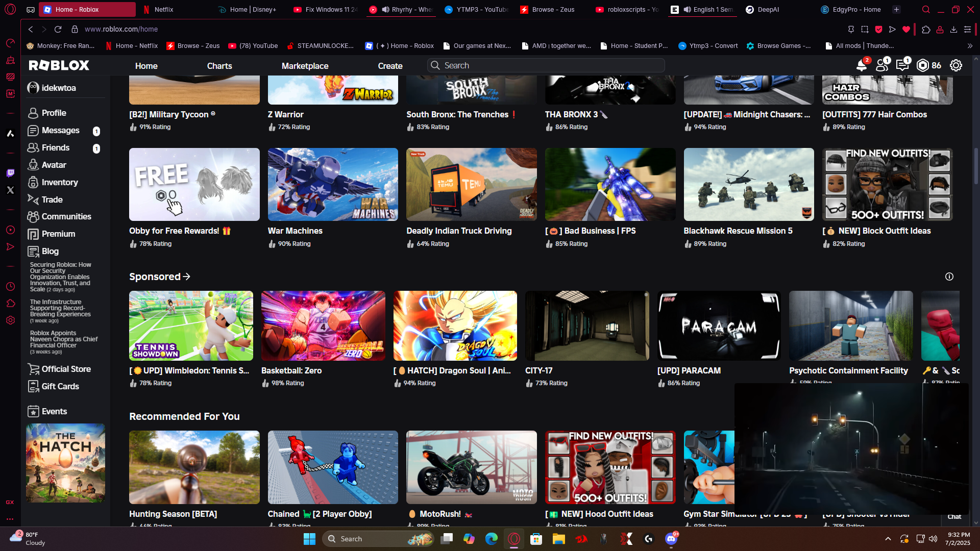This screenshot has width=980, height=551.
Task: Open the chat messages icon in header
Action: pos(902,65)
